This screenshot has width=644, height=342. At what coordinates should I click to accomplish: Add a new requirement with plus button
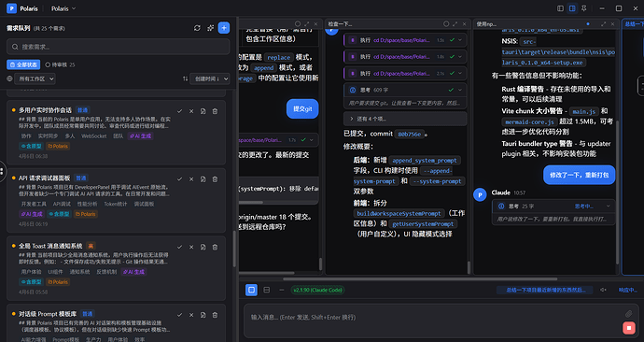224,28
